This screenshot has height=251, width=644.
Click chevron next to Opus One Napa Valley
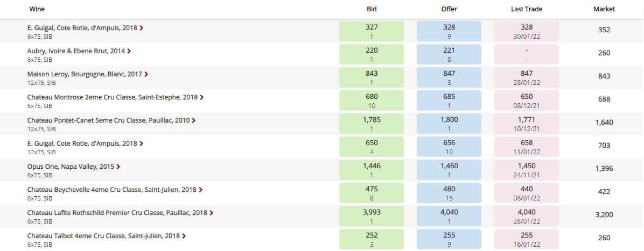point(118,167)
